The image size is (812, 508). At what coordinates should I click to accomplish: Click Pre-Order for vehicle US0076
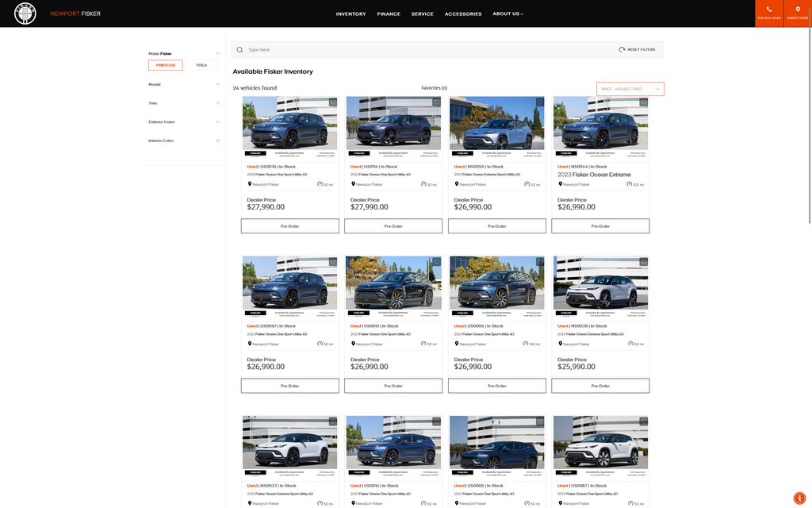pyautogui.click(x=290, y=226)
